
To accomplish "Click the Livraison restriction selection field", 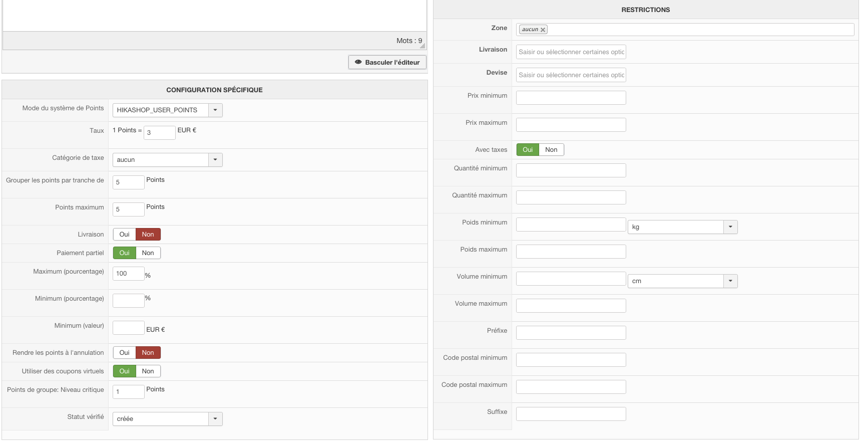I will click(x=571, y=52).
